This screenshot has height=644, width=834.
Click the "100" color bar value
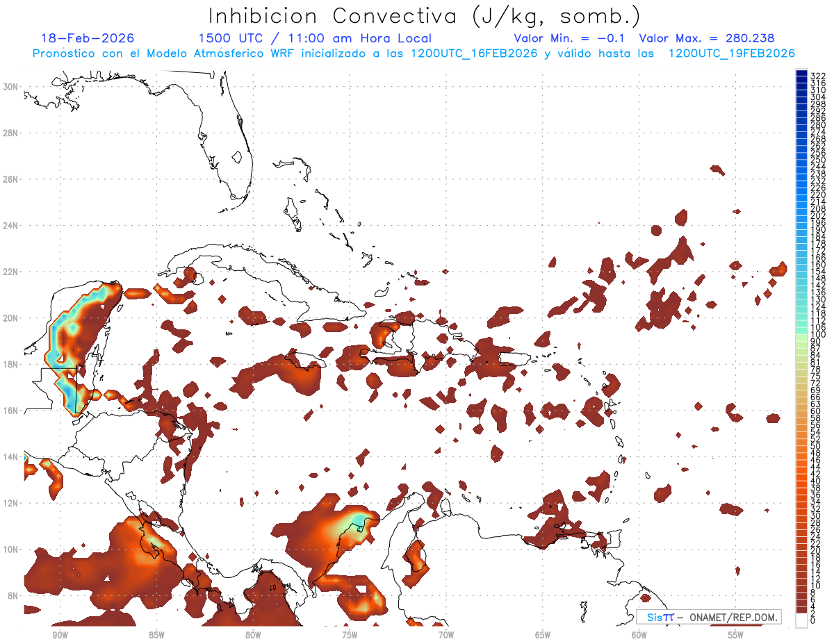pos(818,334)
